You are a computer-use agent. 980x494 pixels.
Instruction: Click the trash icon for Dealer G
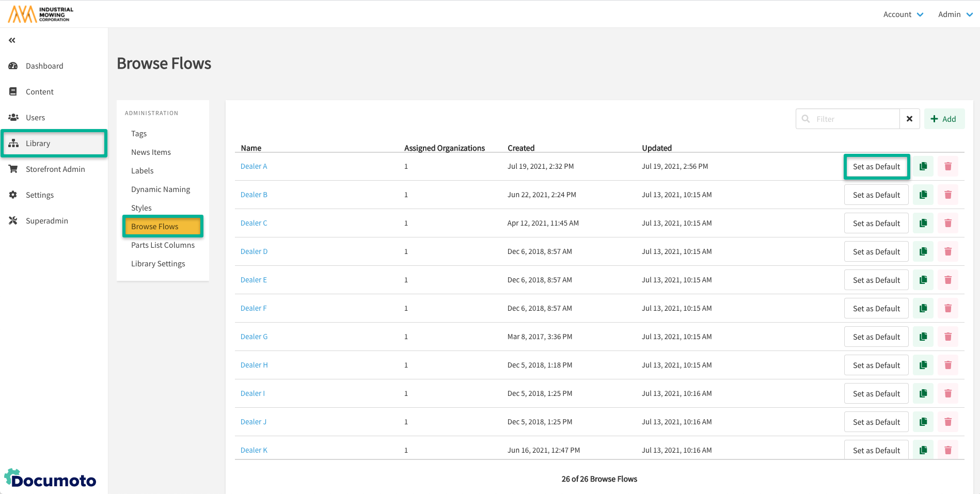point(947,337)
